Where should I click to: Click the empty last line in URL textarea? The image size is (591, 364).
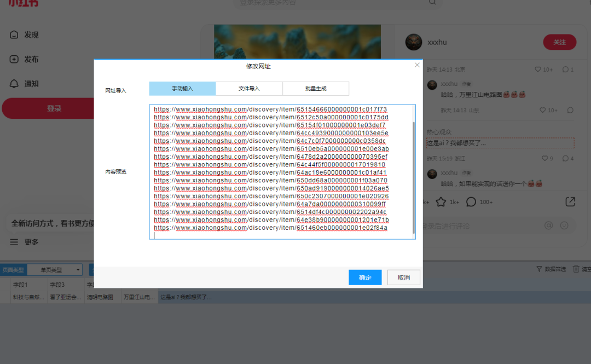click(x=283, y=235)
